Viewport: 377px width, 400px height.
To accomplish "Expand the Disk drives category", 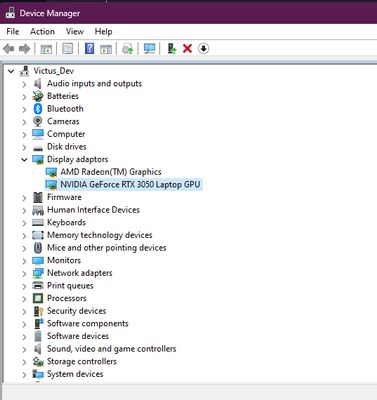I will tap(24, 147).
